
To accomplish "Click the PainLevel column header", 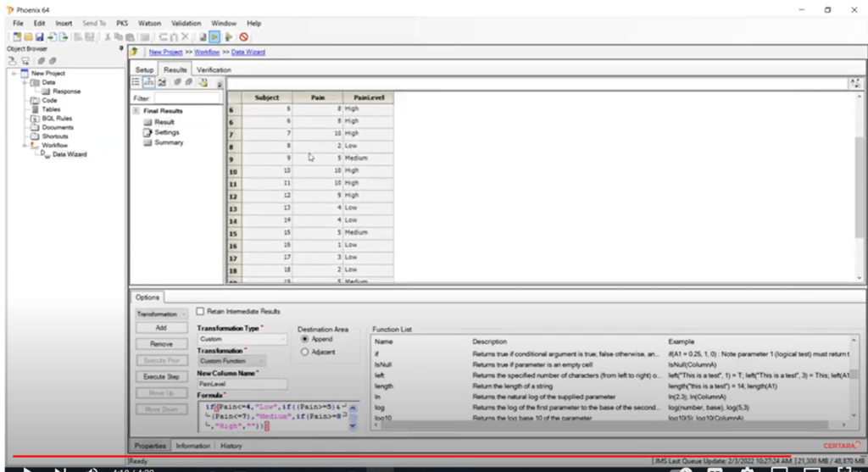I will [x=369, y=97].
